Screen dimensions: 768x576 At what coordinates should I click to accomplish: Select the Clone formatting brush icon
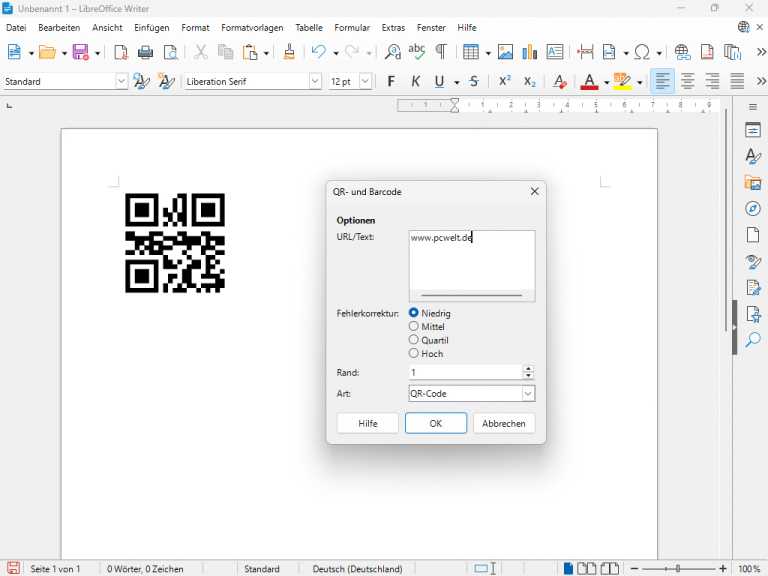coord(289,51)
